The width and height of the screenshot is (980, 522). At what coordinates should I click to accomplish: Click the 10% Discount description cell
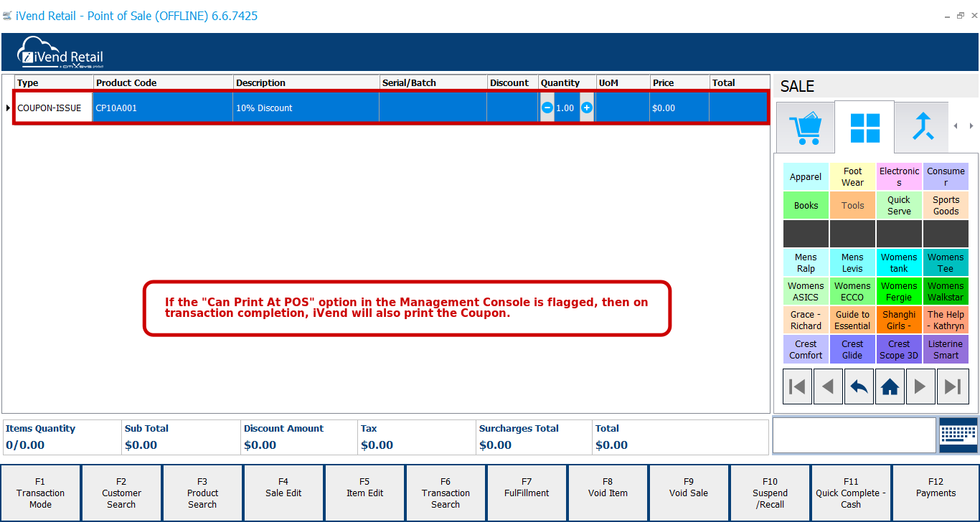point(306,108)
